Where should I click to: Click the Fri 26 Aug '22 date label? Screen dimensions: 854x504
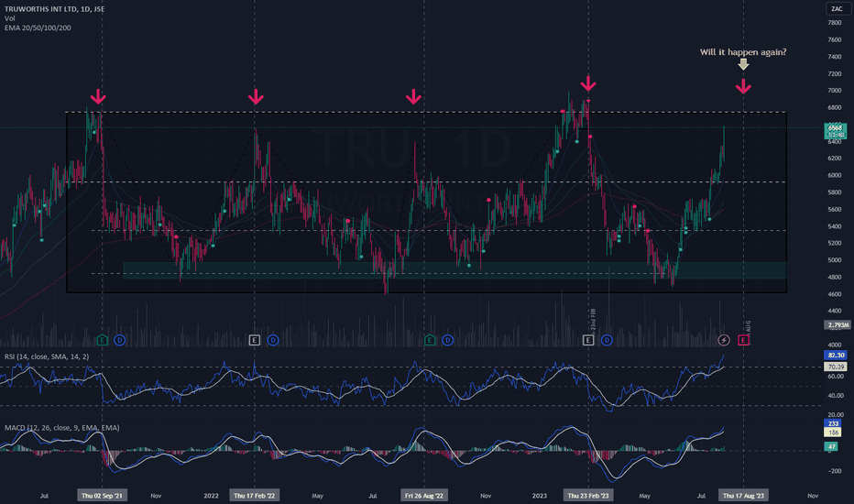coord(423,495)
